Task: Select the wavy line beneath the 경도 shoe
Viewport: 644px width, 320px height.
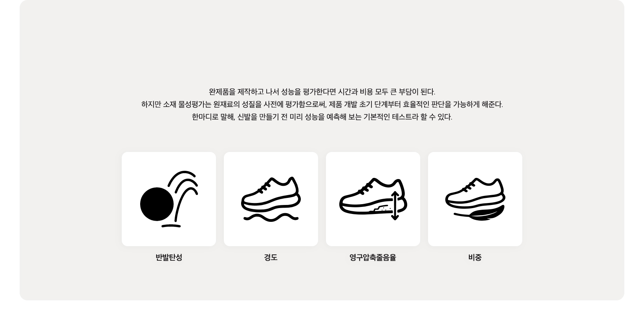Action: (271, 218)
